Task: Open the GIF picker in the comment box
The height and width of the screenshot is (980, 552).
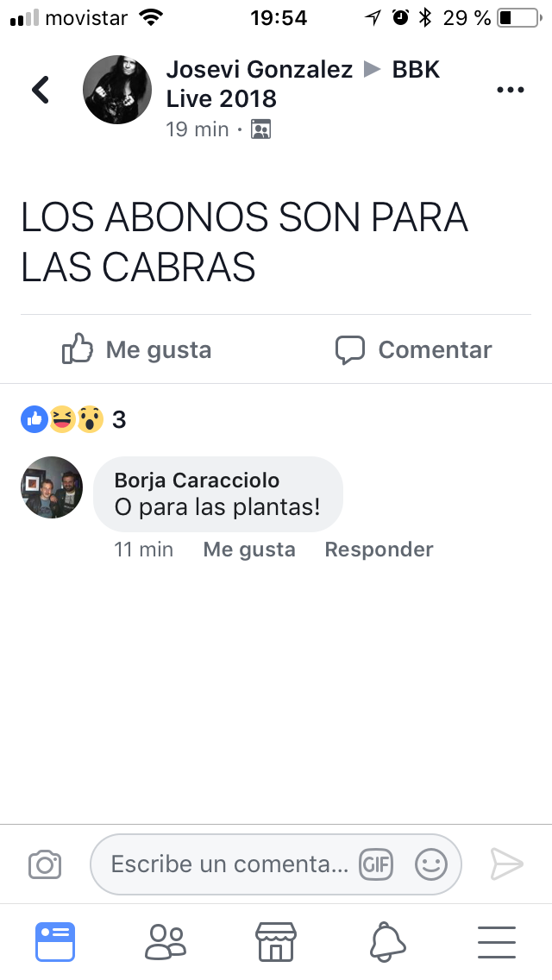Action: pyautogui.click(x=376, y=864)
